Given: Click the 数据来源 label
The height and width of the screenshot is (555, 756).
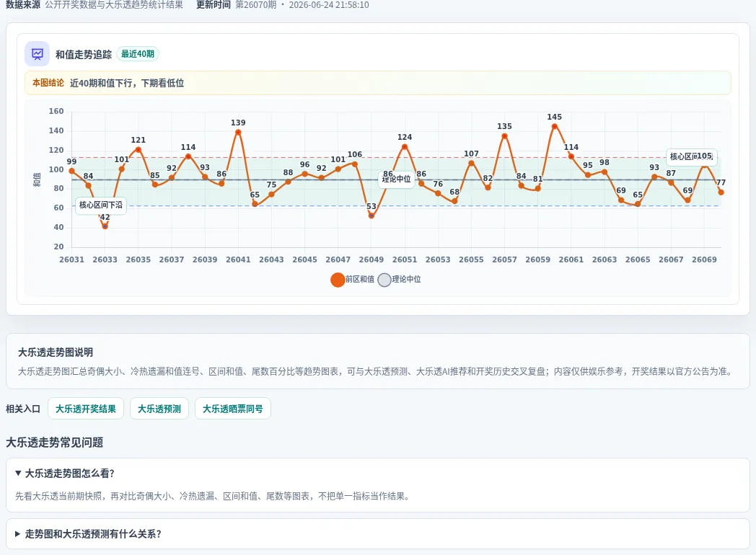Looking at the screenshot, I should (x=23, y=5).
